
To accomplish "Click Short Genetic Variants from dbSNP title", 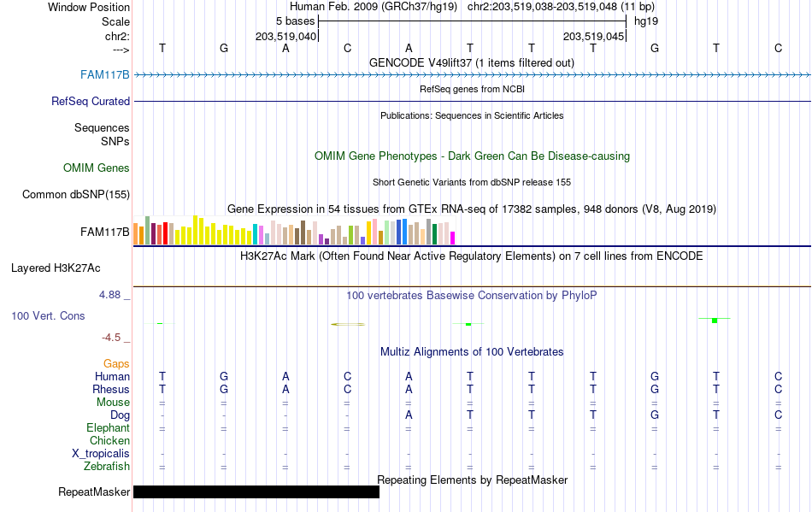I will pos(472,182).
